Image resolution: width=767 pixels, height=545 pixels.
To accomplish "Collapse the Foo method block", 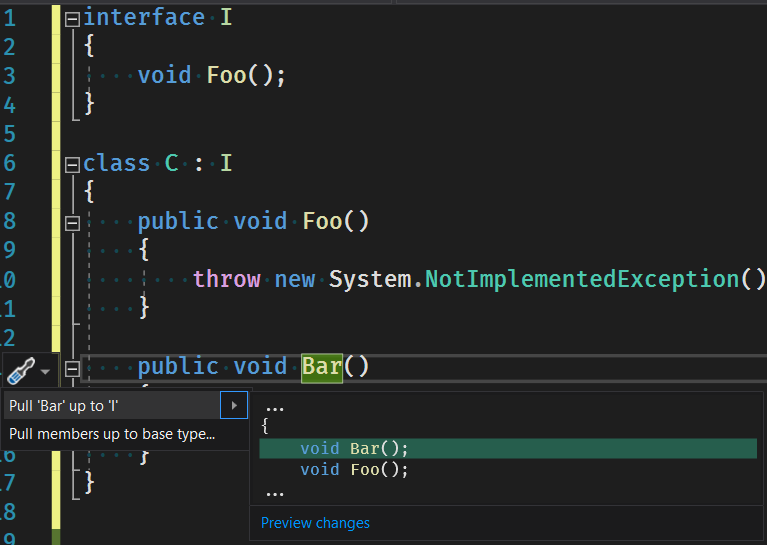I will 72,223.
